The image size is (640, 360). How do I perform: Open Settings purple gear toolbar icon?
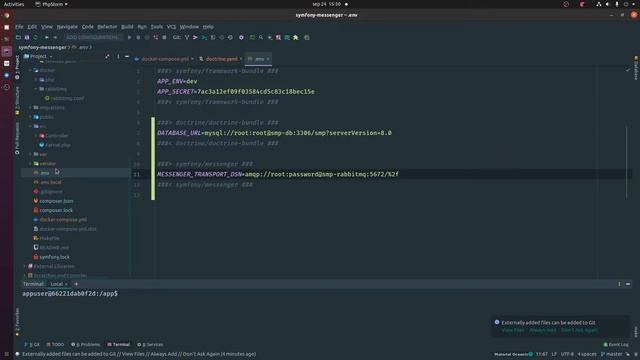[241, 37]
